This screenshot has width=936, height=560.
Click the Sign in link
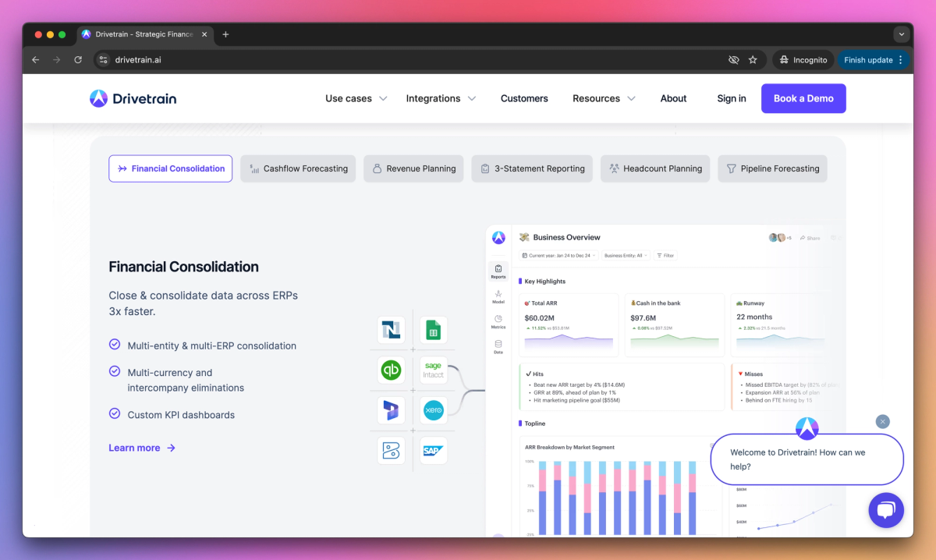coord(732,98)
